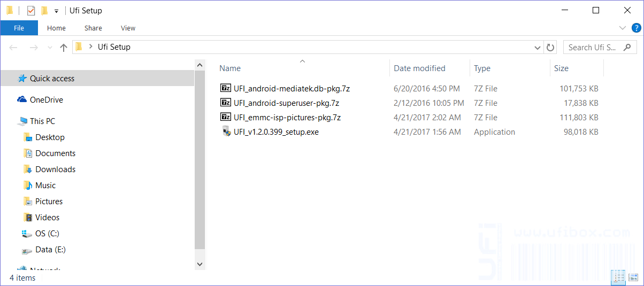Open the Quick Access Toolbar customize dropdown
This screenshot has height=286, width=644.
coord(56,11)
